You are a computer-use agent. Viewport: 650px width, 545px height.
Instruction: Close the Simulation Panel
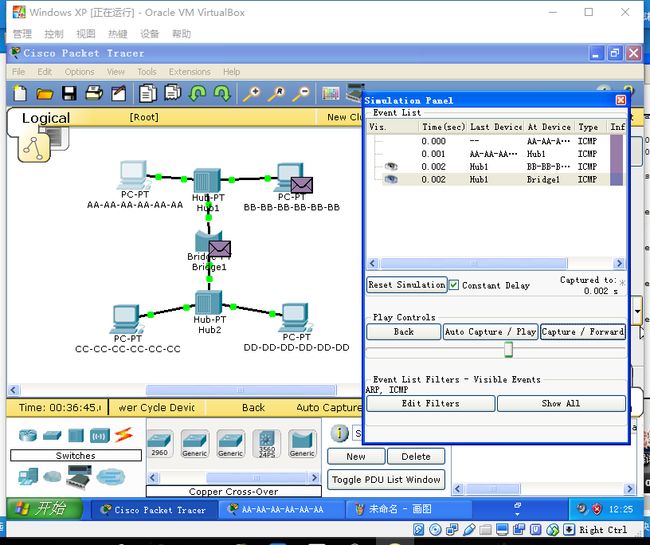pos(621,100)
